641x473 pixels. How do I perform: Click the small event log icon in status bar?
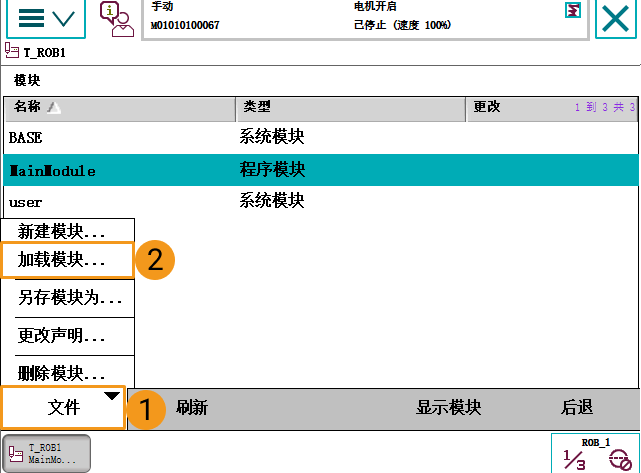[x=573, y=10]
